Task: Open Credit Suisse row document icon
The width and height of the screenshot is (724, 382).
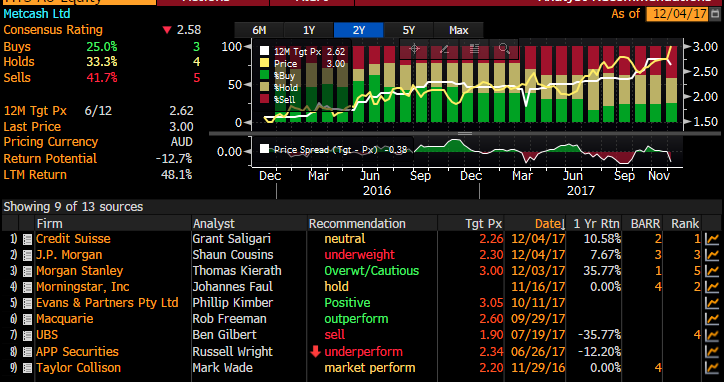Action: [27, 239]
